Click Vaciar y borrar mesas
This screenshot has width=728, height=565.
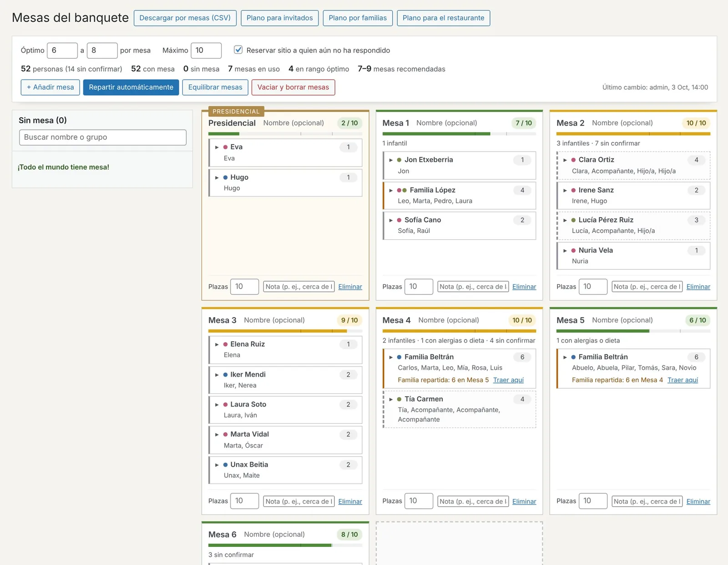pyautogui.click(x=293, y=87)
